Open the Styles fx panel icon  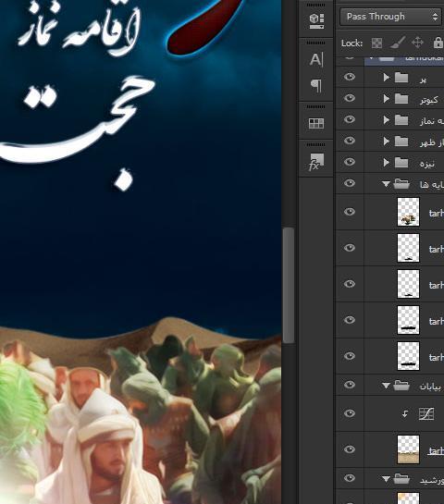(x=316, y=162)
